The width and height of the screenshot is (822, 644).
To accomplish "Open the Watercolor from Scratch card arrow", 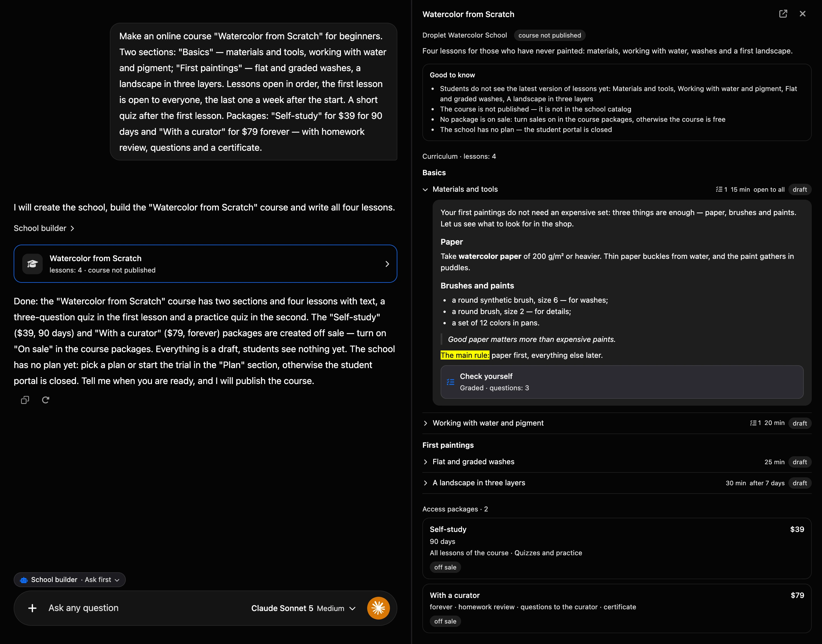I will tap(387, 264).
